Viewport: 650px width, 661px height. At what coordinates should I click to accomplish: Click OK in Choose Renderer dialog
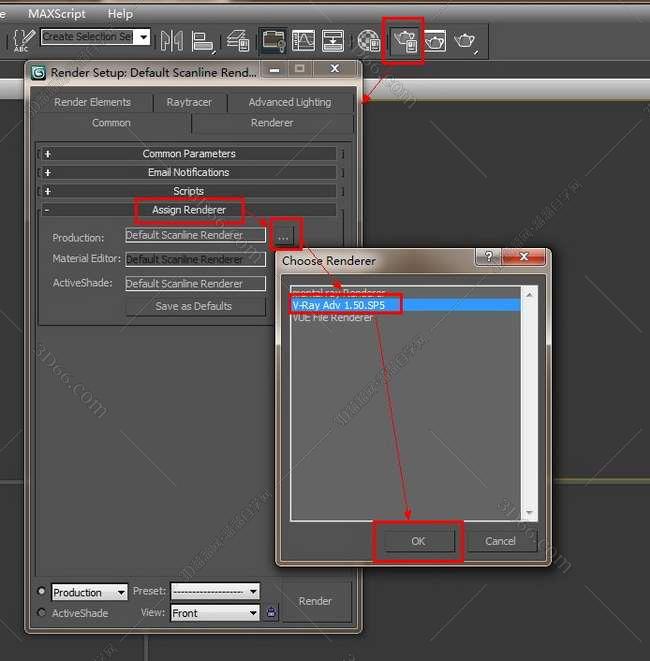419,541
